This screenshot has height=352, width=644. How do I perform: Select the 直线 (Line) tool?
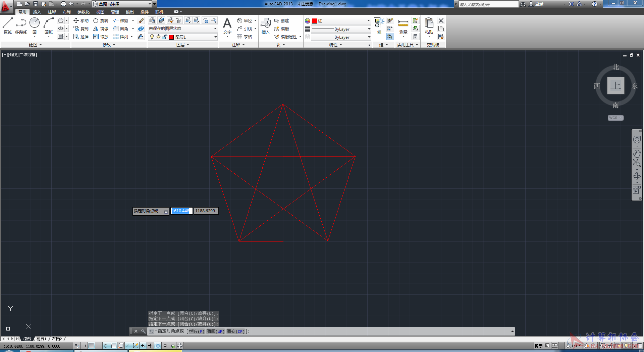pos(8,26)
